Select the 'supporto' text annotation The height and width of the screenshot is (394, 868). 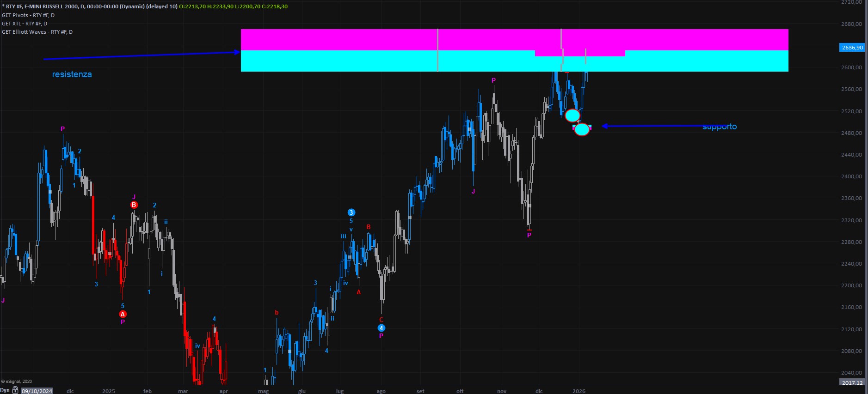(x=720, y=127)
